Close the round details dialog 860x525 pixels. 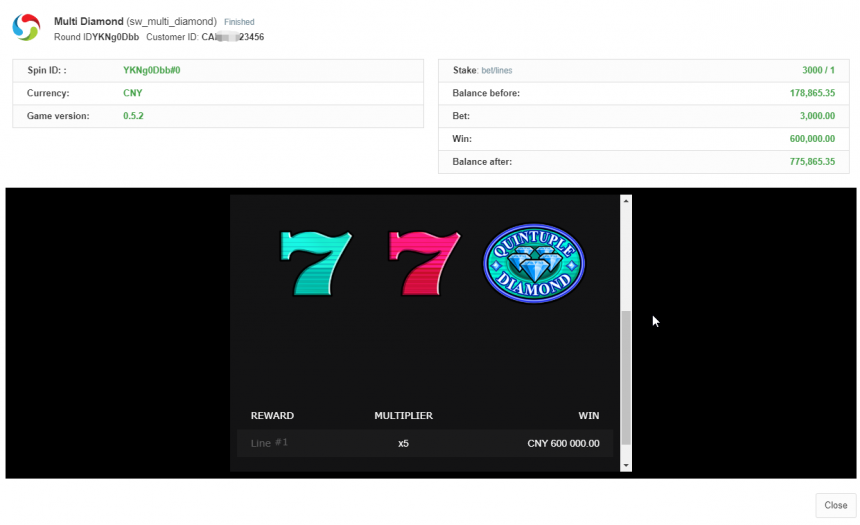click(835, 505)
